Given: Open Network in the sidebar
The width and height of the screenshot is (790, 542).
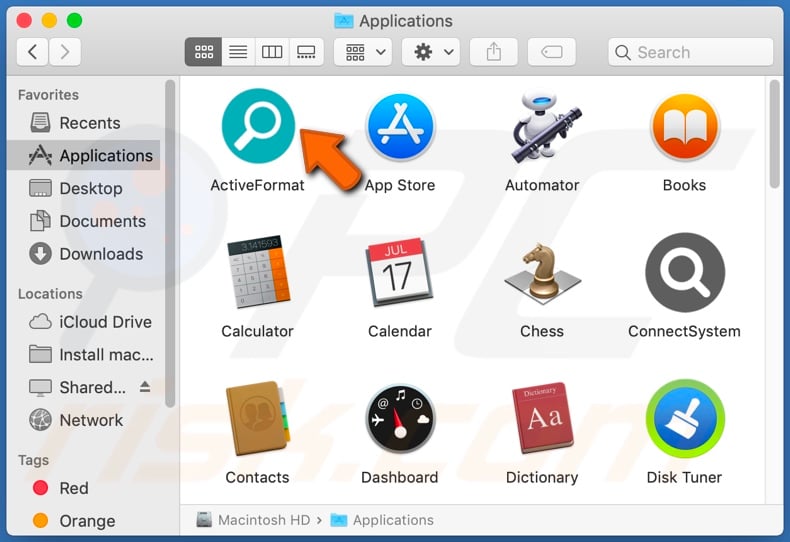Looking at the screenshot, I should click(84, 420).
